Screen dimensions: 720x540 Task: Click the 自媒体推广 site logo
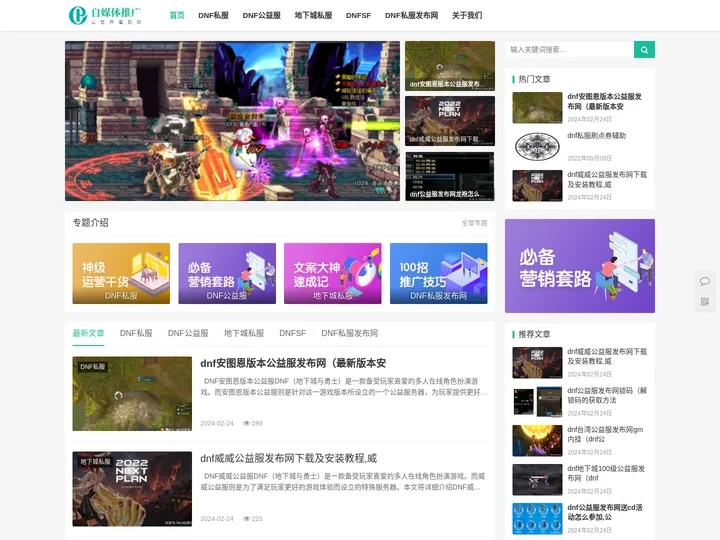(x=105, y=15)
